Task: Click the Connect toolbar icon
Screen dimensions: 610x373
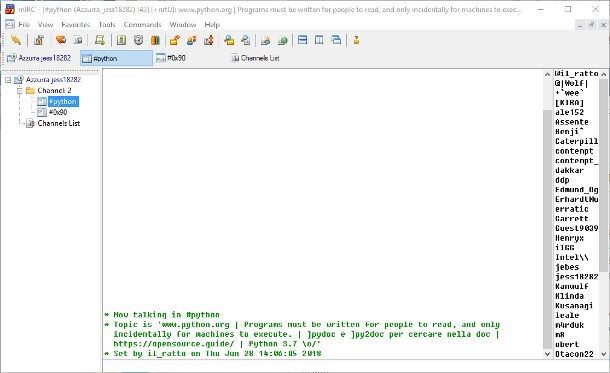Action: tap(16, 40)
